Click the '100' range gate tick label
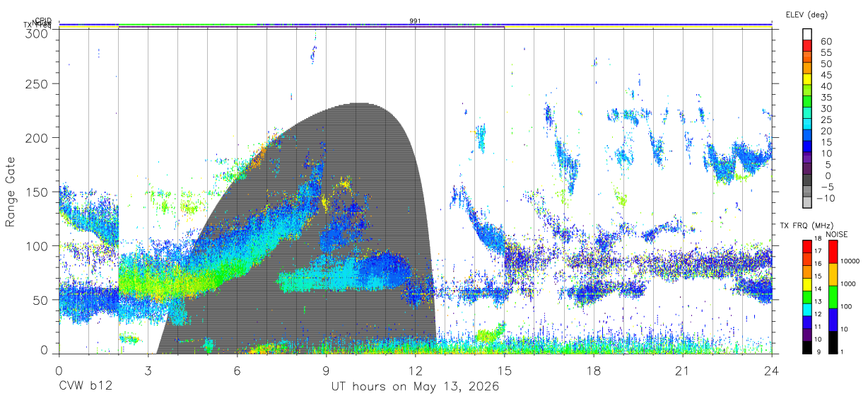This screenshot has height=401, width=868. pos(37,245)
